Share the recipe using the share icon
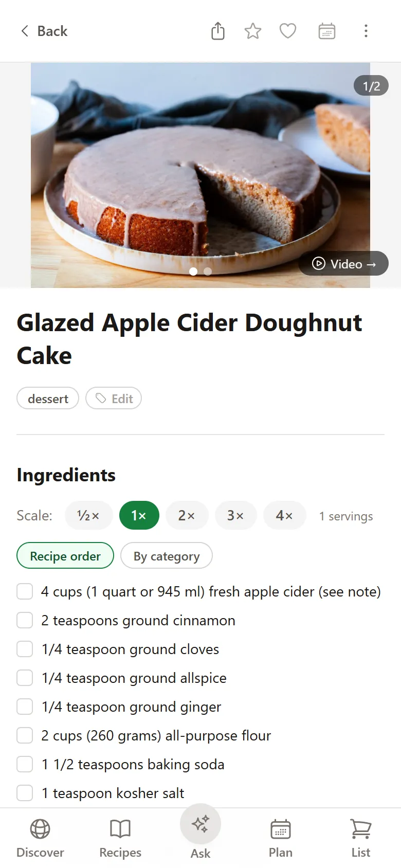This screenshot has height=868, width=401. pos(217,31)
